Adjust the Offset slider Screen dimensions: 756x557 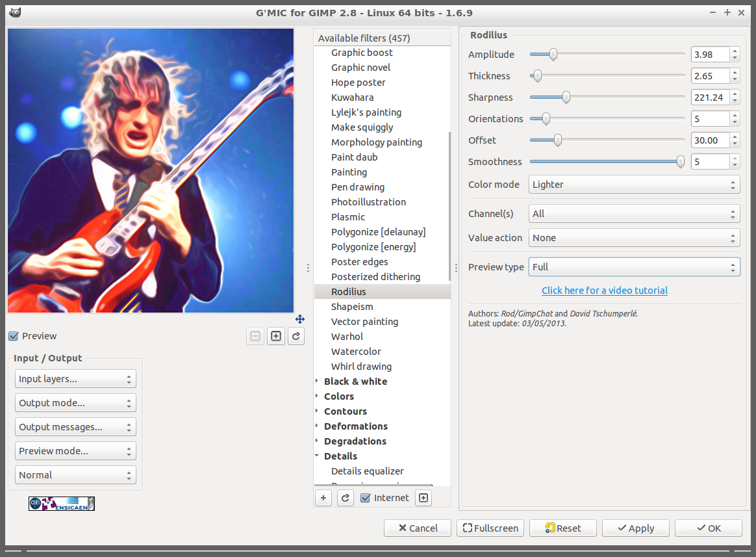(607, 140)
